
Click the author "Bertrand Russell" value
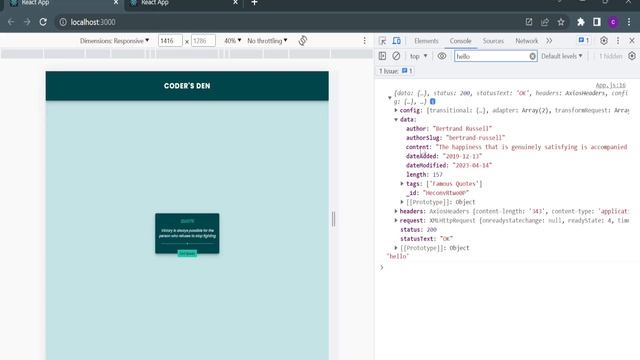462,129
